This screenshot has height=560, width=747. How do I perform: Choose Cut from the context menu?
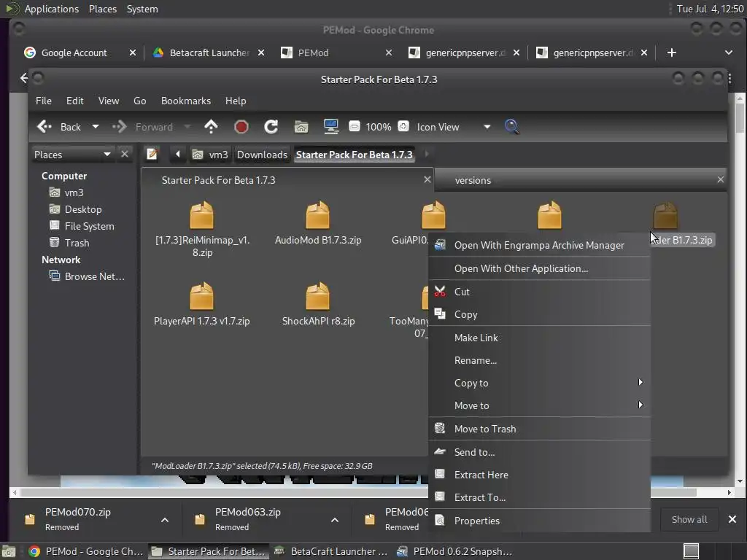tap(540, 292)
